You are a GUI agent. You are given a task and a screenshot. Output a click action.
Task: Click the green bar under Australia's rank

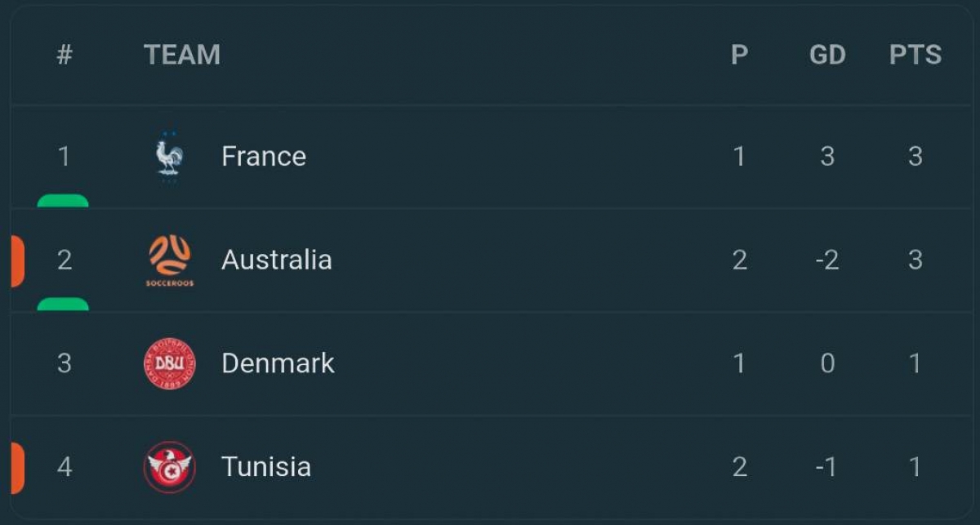[63, 305]
